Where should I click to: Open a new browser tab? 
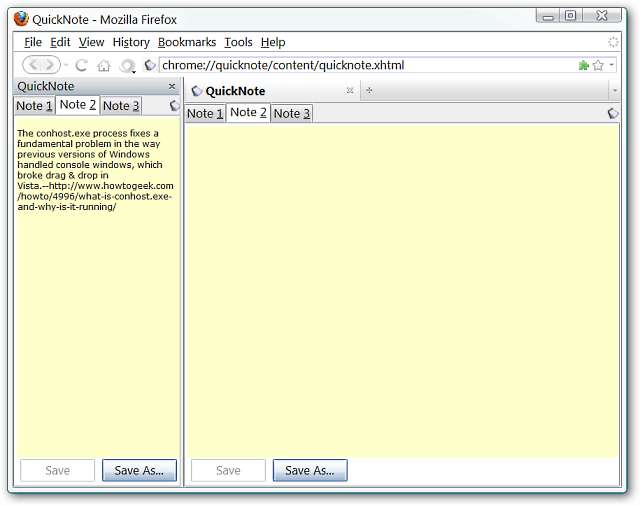tap(369, 91)
